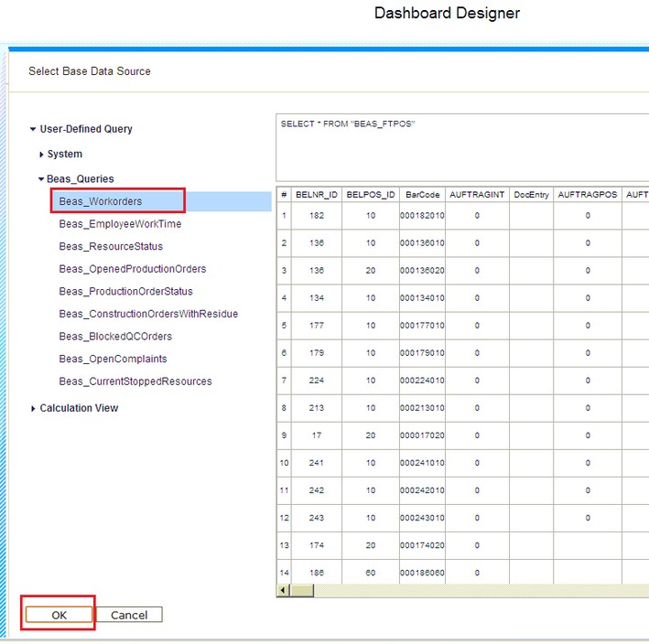Collapse the Beas_Queries tree node
Image resolution: width=649 pixels, height=644 pixels.
coord(41,179)
